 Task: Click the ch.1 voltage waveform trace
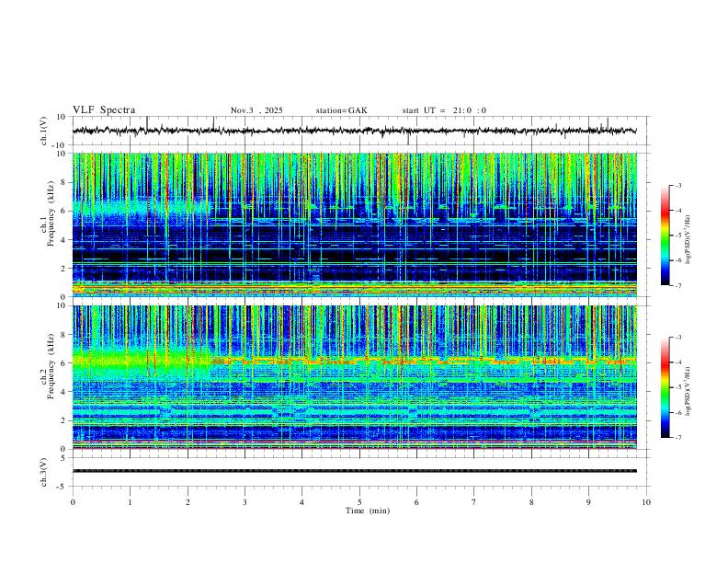click(354, 131)
